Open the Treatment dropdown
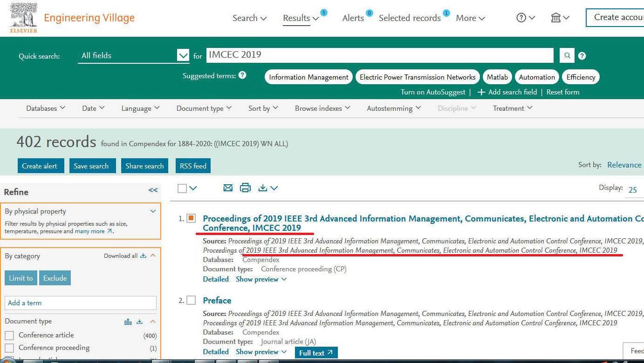Viewport: 644px width, 363px height. tap(513, 108)
